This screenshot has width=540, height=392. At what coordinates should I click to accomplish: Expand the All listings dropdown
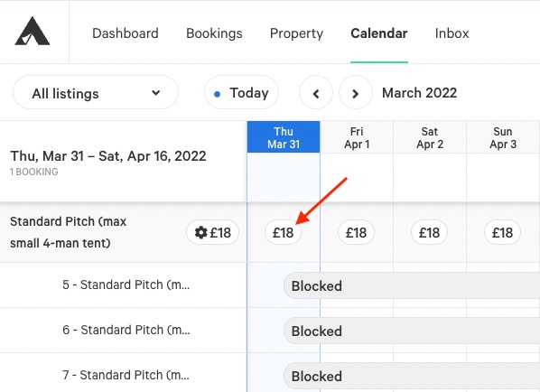pos(96,93)
